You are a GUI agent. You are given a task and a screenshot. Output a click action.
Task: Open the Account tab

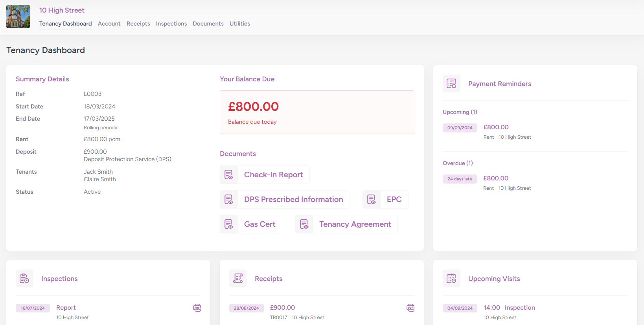pyautogui.click(x=109, y=24)
